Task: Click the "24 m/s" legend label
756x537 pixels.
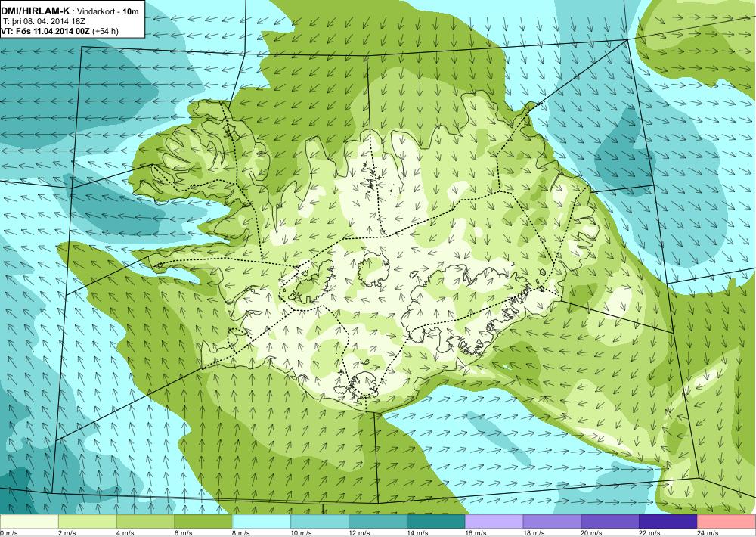Action: (708, 533)
